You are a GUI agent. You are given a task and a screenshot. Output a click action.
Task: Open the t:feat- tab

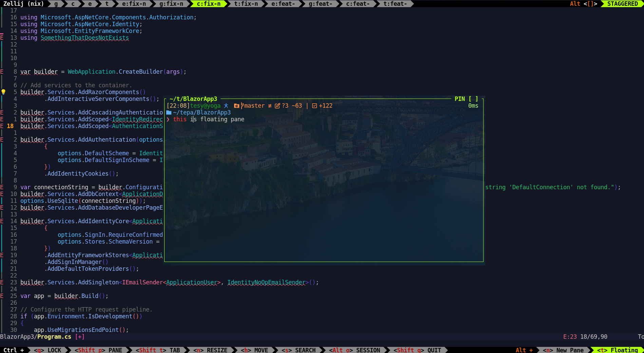[395, 4]
